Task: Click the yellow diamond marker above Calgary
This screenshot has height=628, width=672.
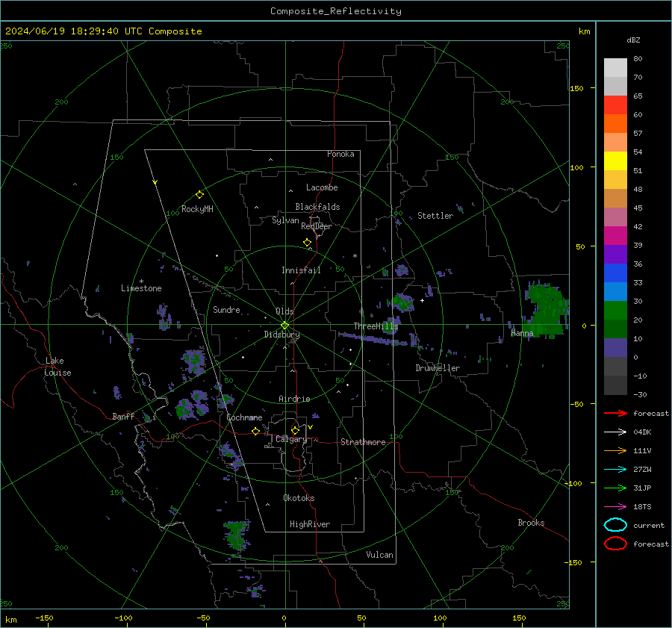Action: pos(295,430)
